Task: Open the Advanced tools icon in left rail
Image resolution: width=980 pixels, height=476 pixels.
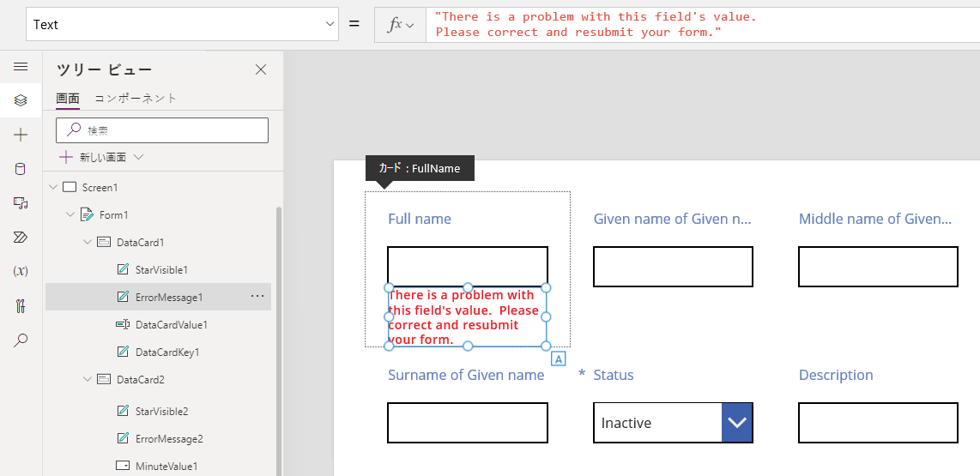Action: coord(21,306)
